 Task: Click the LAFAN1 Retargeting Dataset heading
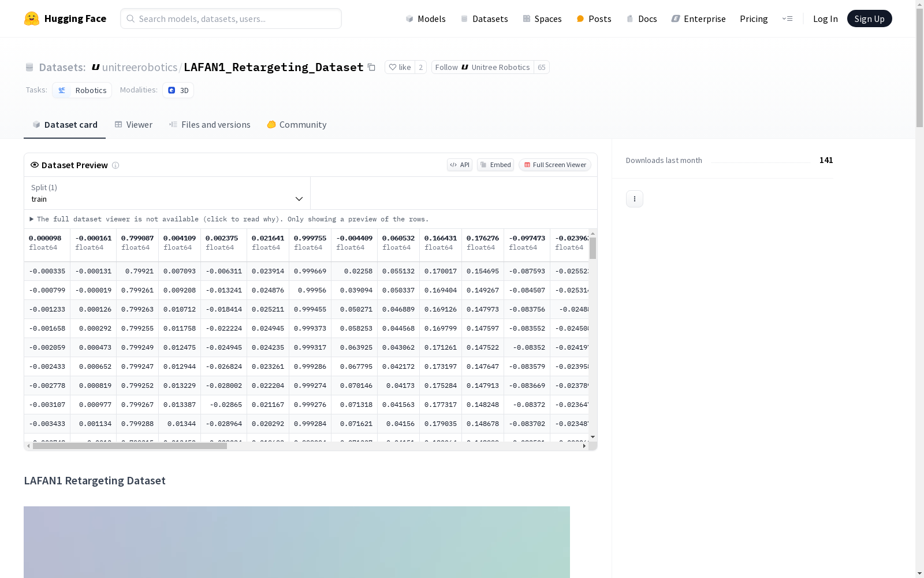click(95, 481)
